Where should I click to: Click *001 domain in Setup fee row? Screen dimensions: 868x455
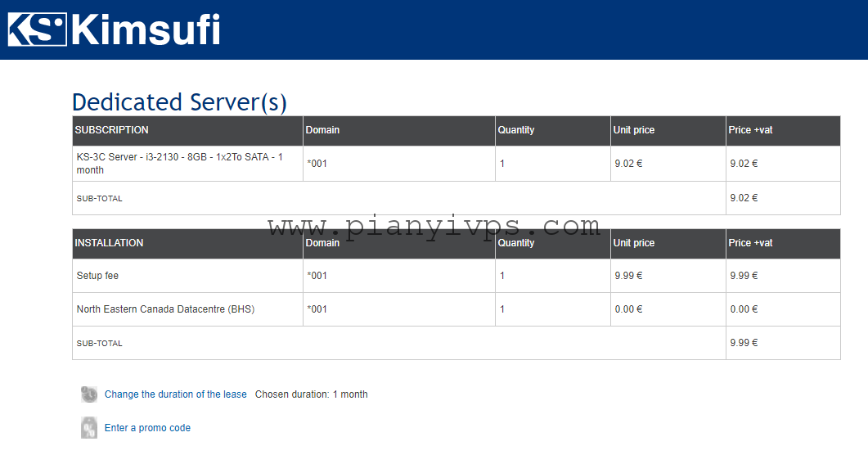point(317,276)
